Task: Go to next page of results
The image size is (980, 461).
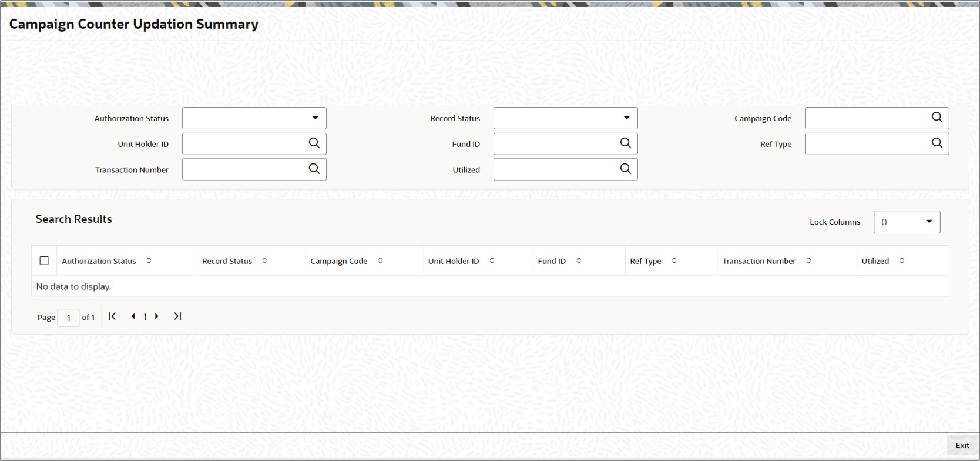Action: pos(157,316)
